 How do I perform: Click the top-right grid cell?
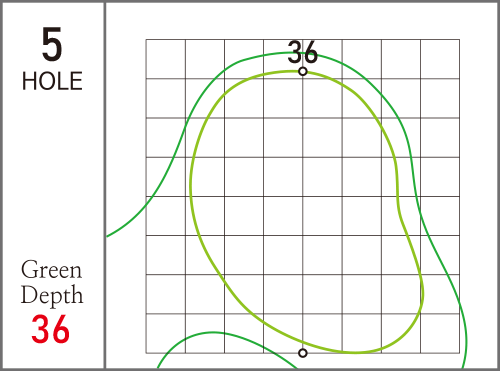click(x=440, y=59)
